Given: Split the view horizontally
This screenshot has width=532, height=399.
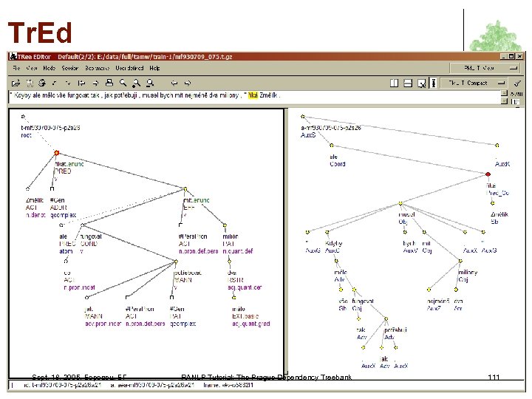Looking at the screenshot, I should (x=408, y=83).
